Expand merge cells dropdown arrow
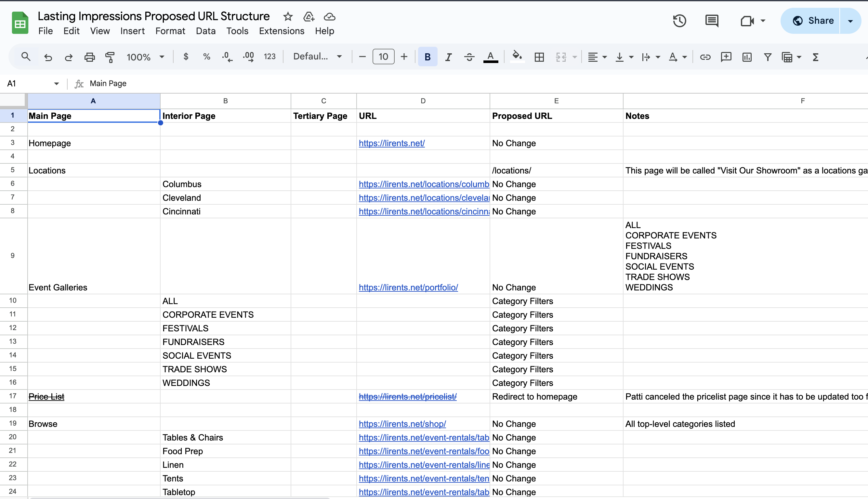 (575, 57)
